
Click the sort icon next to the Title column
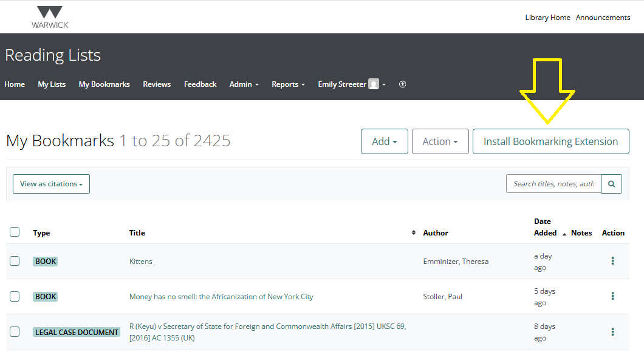pos(413,232)
